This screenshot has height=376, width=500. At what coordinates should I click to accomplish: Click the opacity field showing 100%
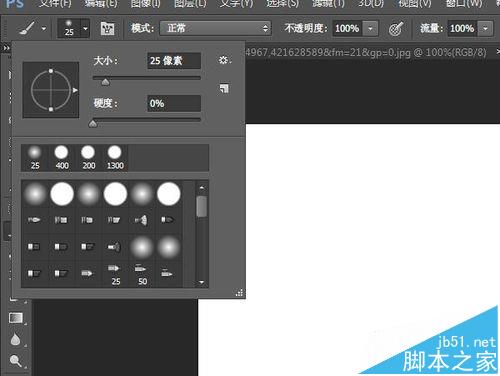[x=347, y=29]
